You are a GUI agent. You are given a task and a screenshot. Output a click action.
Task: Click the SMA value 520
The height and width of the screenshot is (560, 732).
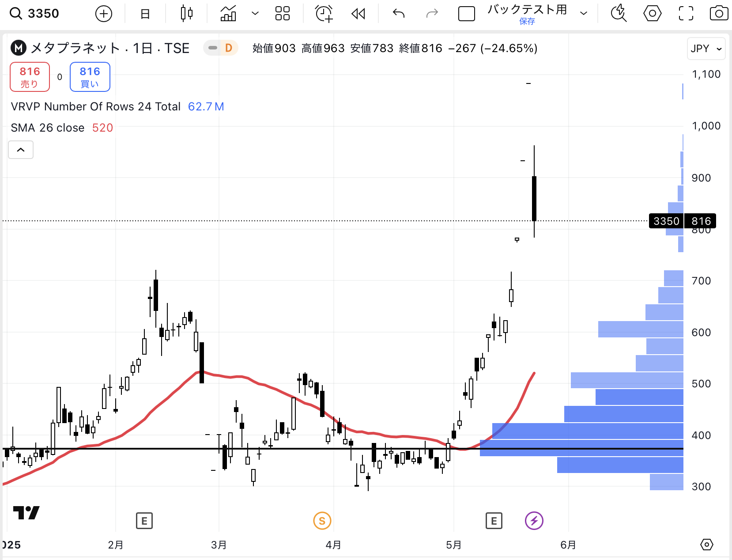[x=102, y=128]
